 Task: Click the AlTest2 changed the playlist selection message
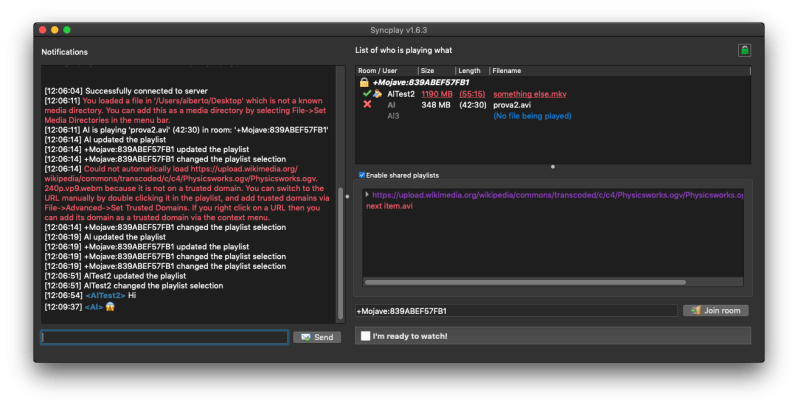[134, 285]
